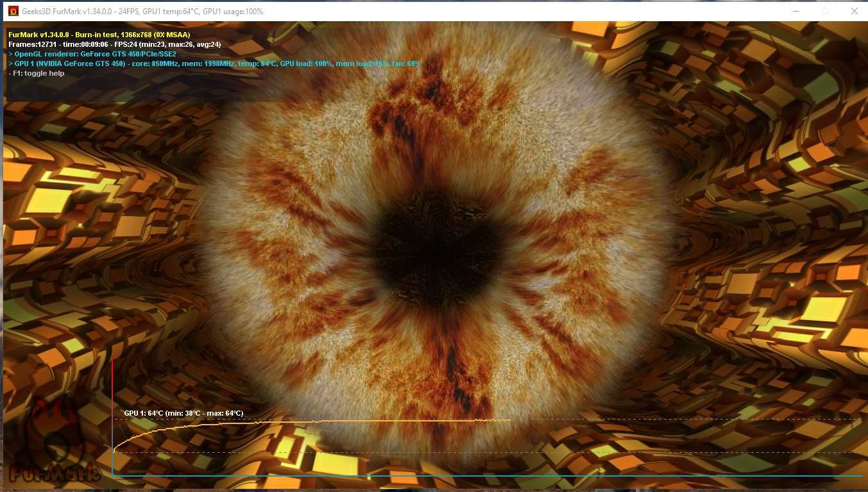Viewport: 868px width, 492px height.
Task: Click the 'OpenGL renderer: GeForce GTS 450' line
Action: [92, 54]
